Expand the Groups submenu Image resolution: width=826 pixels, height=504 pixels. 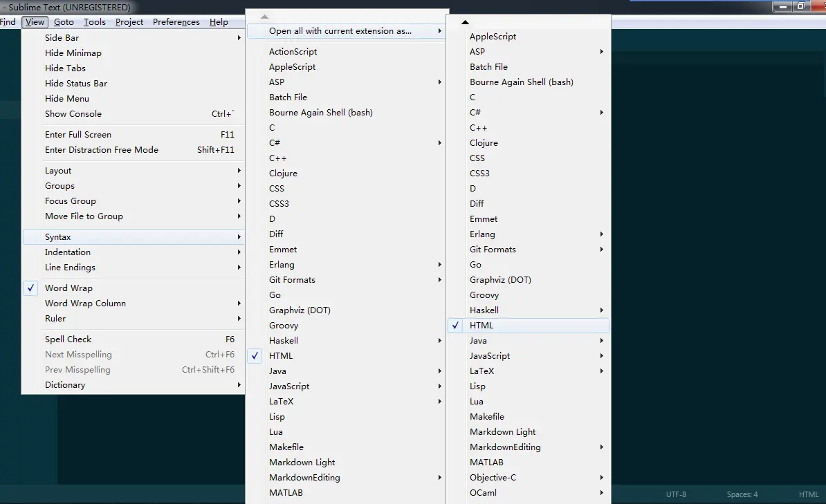134,187
